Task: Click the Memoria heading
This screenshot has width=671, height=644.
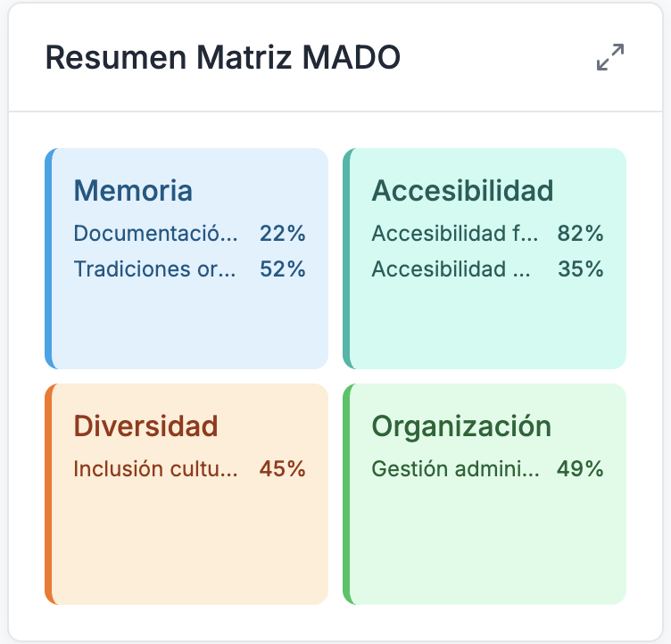Action: point(133,191)
